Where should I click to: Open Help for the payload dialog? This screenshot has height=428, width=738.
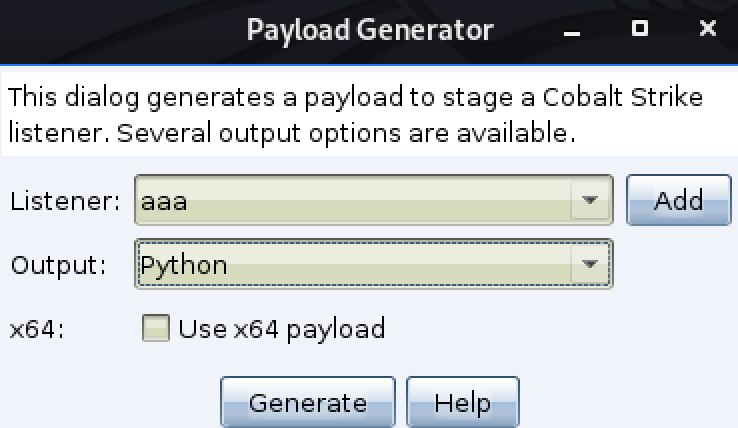pos(463,403)
